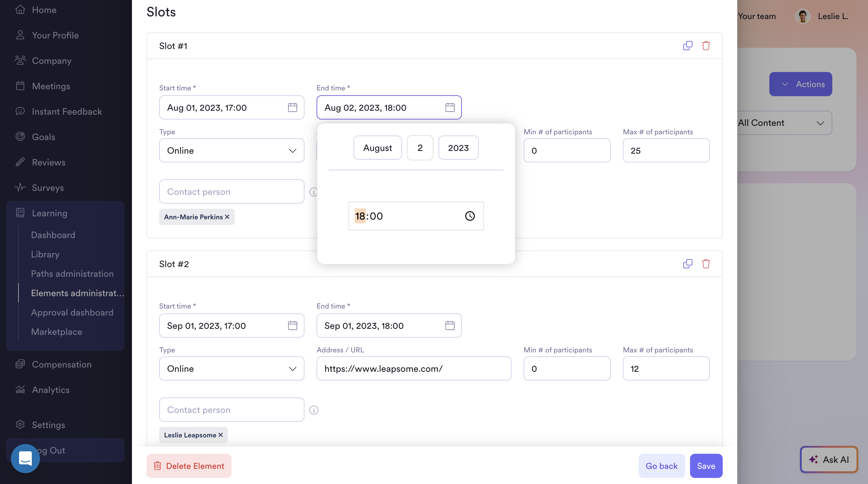Open the Ask AI assistant

[829, 459]
